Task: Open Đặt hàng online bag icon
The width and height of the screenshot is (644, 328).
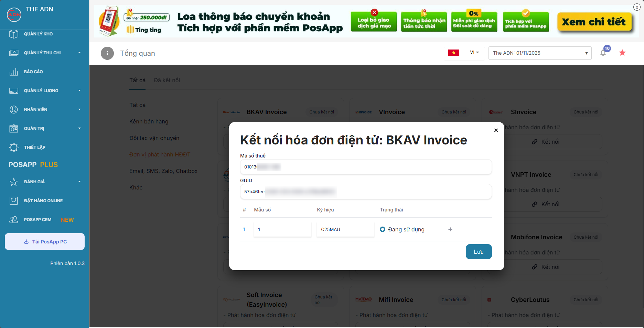Action: point(14,201)
